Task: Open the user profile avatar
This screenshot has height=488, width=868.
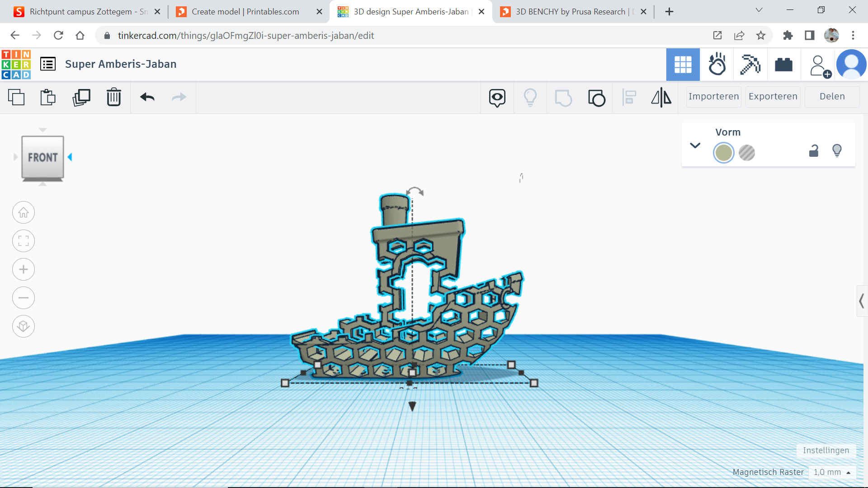Action: [x=851, y=65]
